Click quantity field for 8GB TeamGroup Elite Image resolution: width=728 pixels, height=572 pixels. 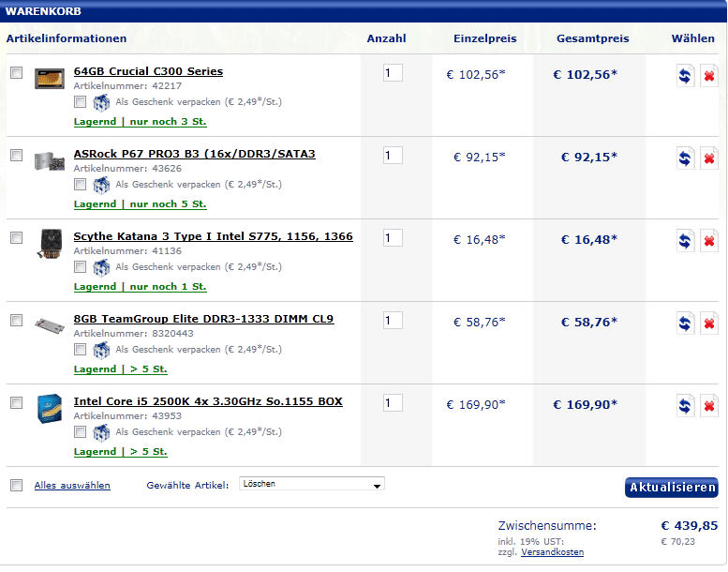(x=393, y=321)
